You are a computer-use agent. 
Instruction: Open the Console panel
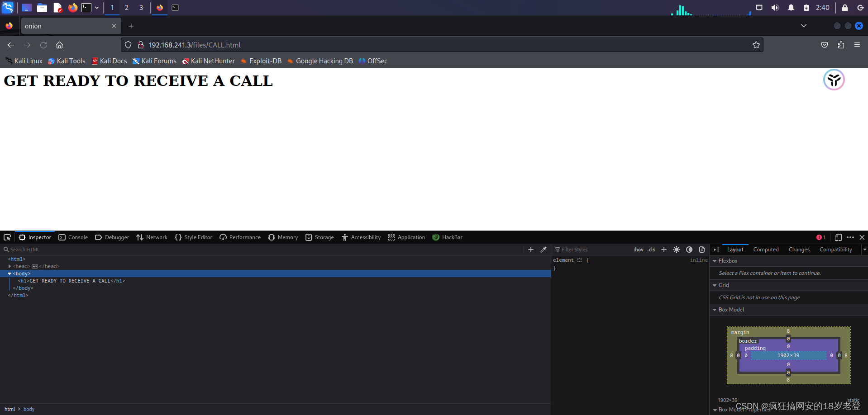click(73, 237)
